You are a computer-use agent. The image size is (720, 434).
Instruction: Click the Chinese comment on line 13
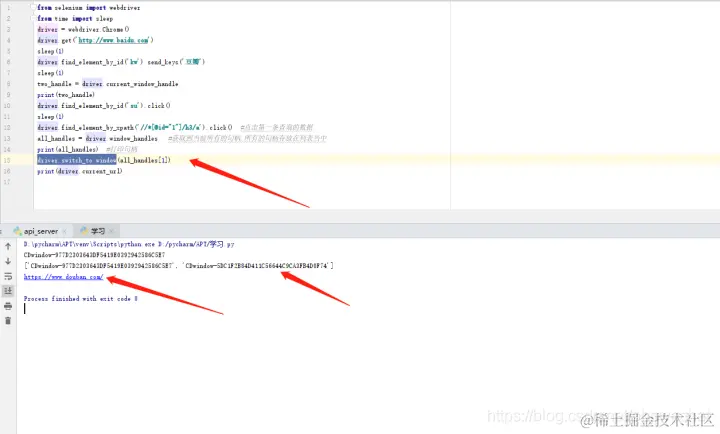(x=247, y=139)
